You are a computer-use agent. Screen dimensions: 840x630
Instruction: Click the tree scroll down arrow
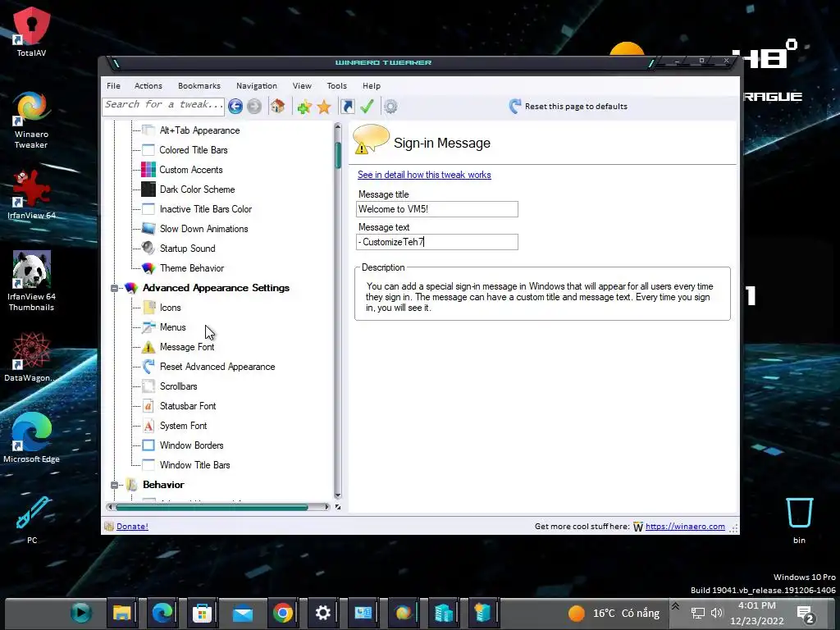tap(338, 495)
